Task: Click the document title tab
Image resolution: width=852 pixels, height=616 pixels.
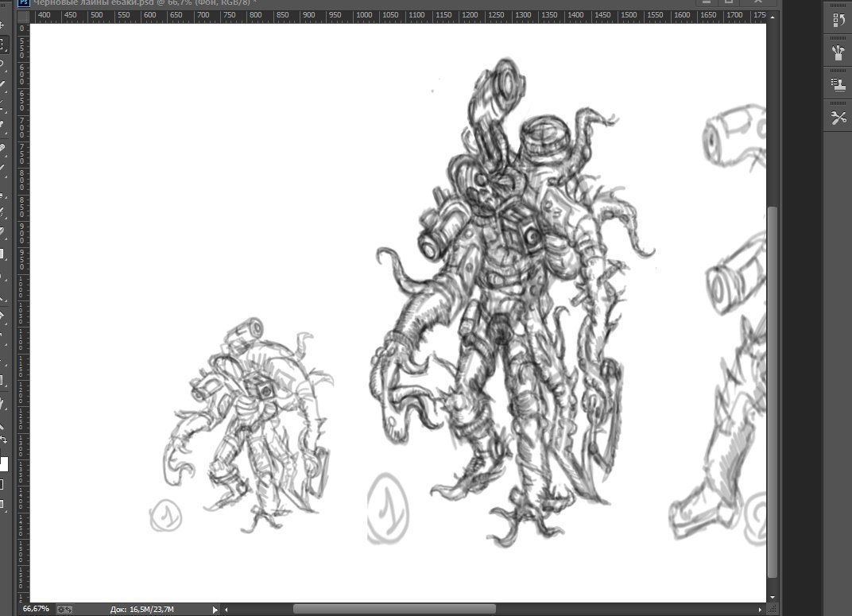Action: (145, 2)
